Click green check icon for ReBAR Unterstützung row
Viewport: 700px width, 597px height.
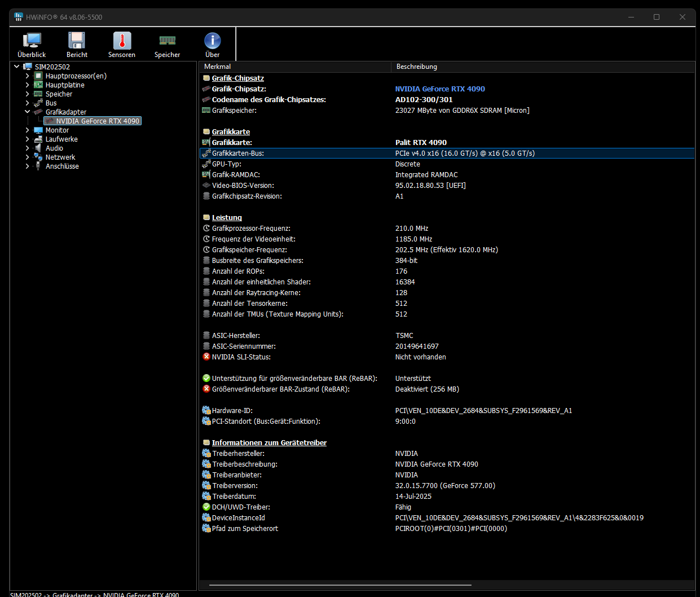click(x=206, y=378)
